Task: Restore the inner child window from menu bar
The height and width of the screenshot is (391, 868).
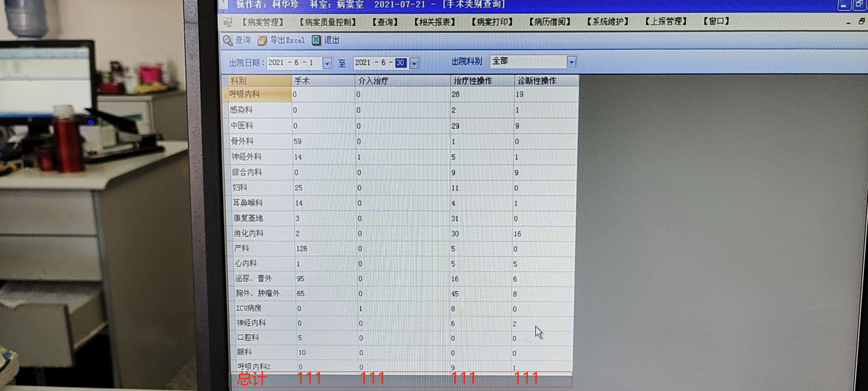Action: pyautogui.click(x=862, y=21)
